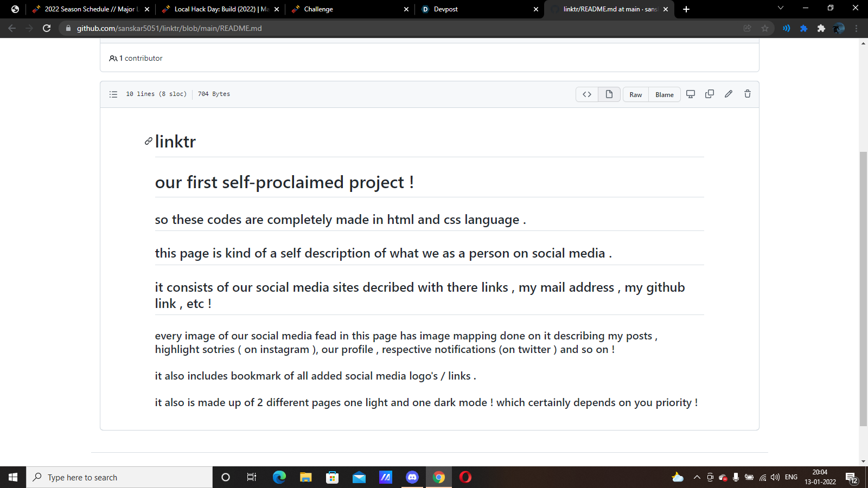Open Mail app from taskbar
The height and width of the screenshot is (488, 868).
[359, 477]
